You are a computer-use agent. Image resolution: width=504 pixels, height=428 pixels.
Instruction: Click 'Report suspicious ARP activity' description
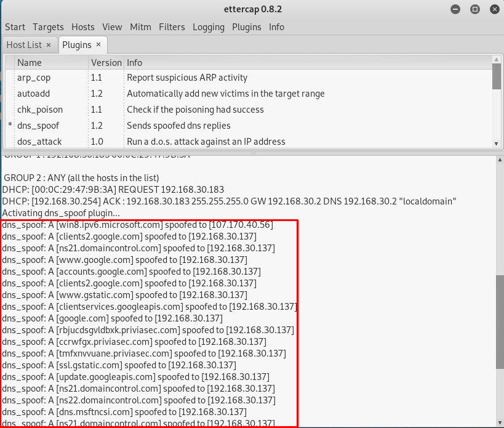[x=187, y=78]
